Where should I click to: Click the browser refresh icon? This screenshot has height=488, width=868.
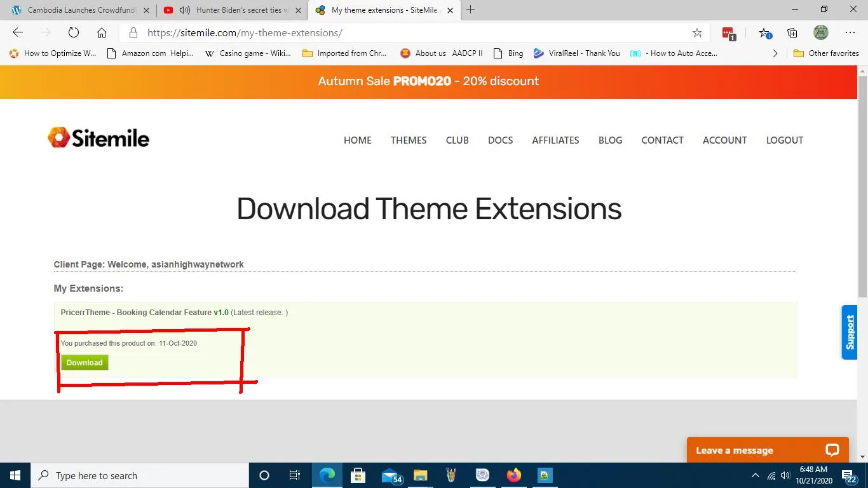[x=73, y=33]
